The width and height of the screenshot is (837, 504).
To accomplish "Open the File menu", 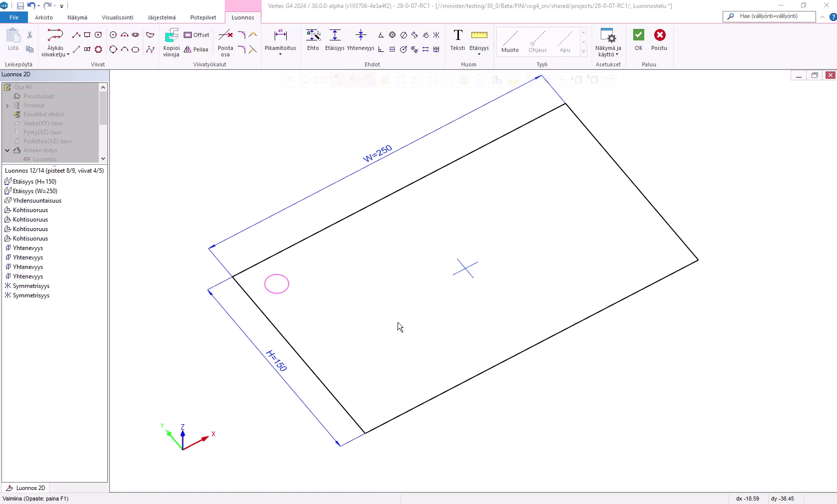I will point(14,17).
